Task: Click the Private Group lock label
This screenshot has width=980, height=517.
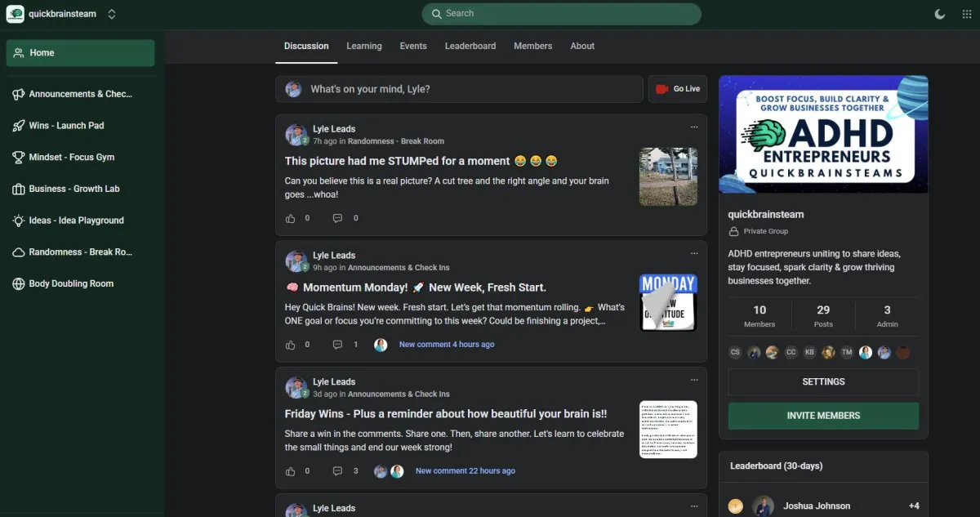Action: [759, 231]
